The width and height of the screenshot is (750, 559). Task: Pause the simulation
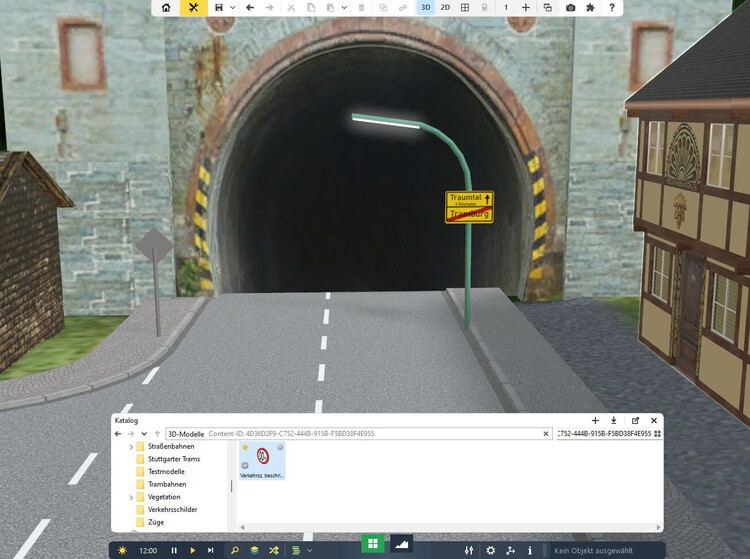174,550
